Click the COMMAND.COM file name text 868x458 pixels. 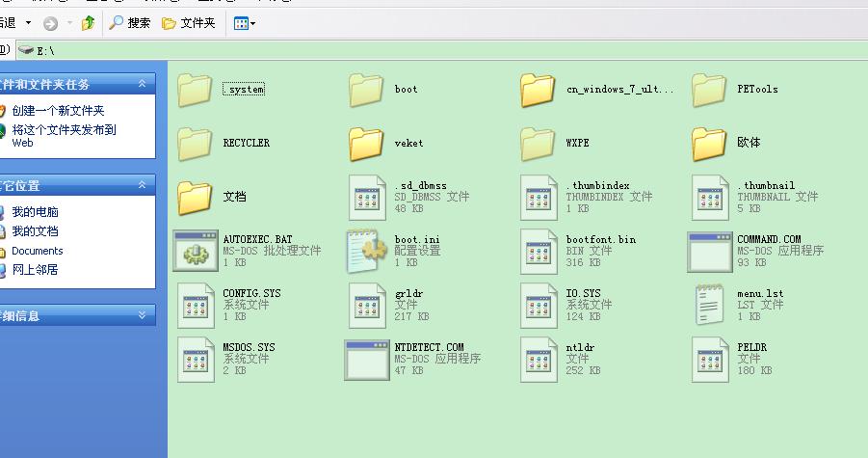pyautogui.click(x=769, y=240)
